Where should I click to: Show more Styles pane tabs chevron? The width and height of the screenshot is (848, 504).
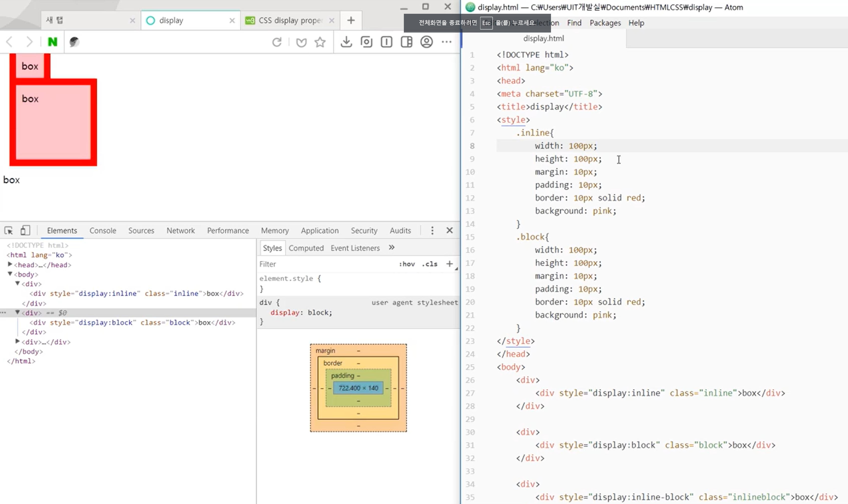click(x=392, y=247)
